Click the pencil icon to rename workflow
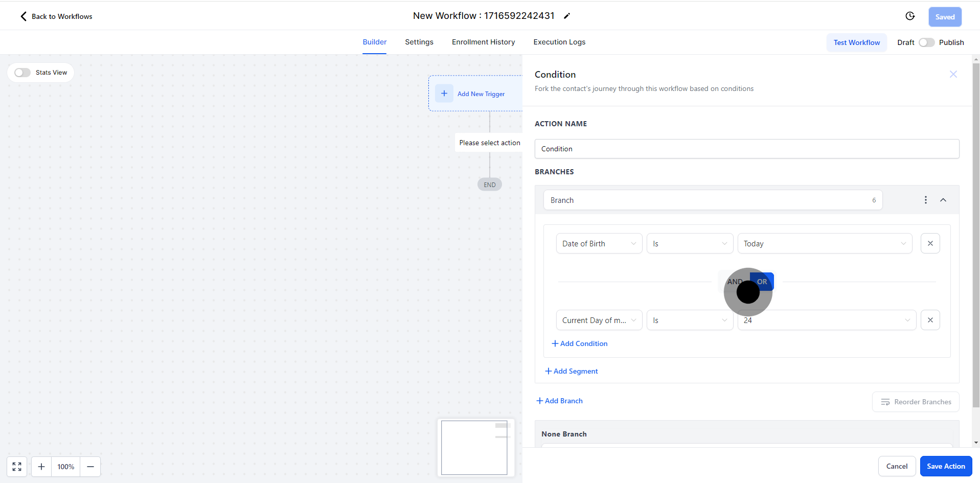 pyautogui.click(x=566, y=16)
